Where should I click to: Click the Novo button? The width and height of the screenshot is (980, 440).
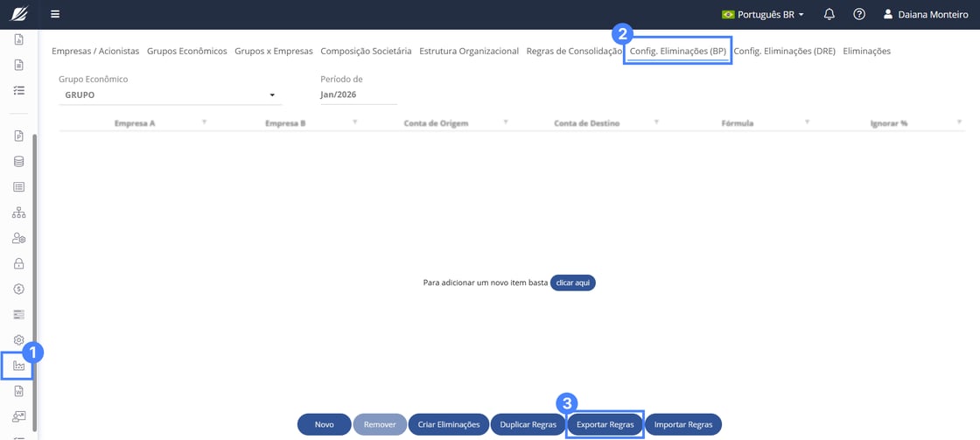325,424
